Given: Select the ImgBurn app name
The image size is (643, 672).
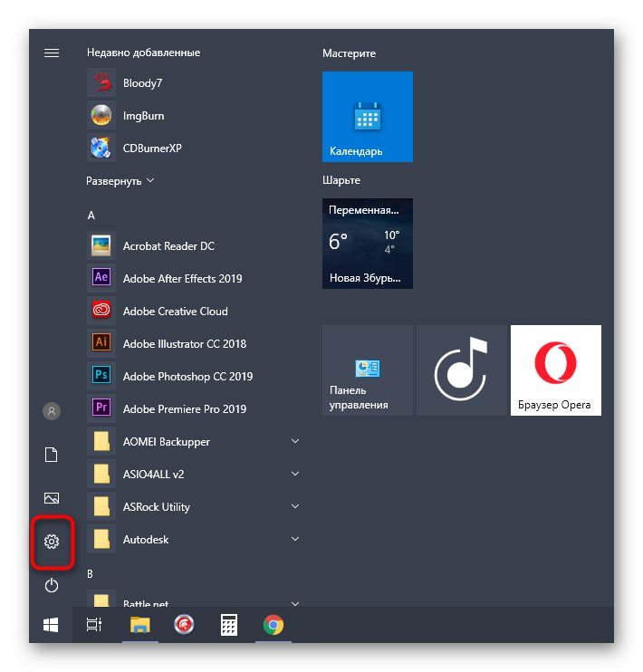Looking at the screenshot, I should point(144,115).
